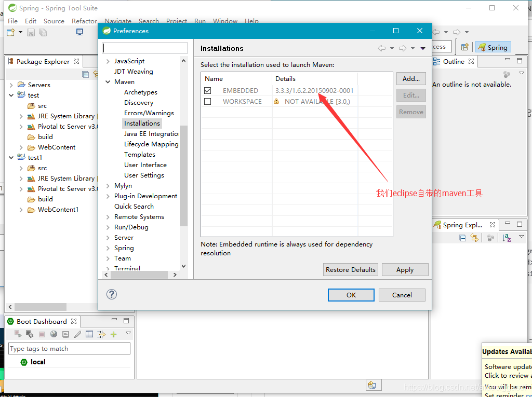Open the Installations view menu dropdown arrow
The height and width of the screenshot is (397, 532).
pos(423,48)
